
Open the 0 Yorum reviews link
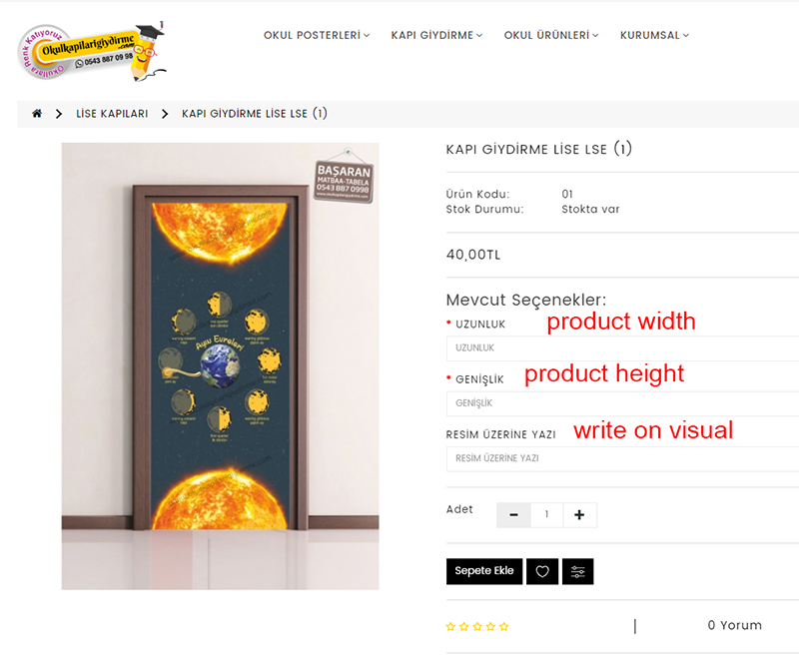(x=734, y=625)
